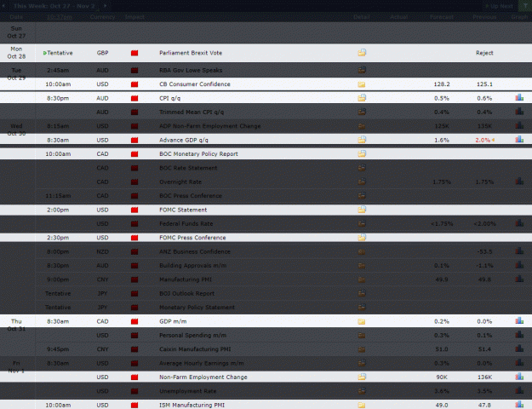
Task: Select the Advance GDP q/q event row
Action: click(x=266, y=140)
